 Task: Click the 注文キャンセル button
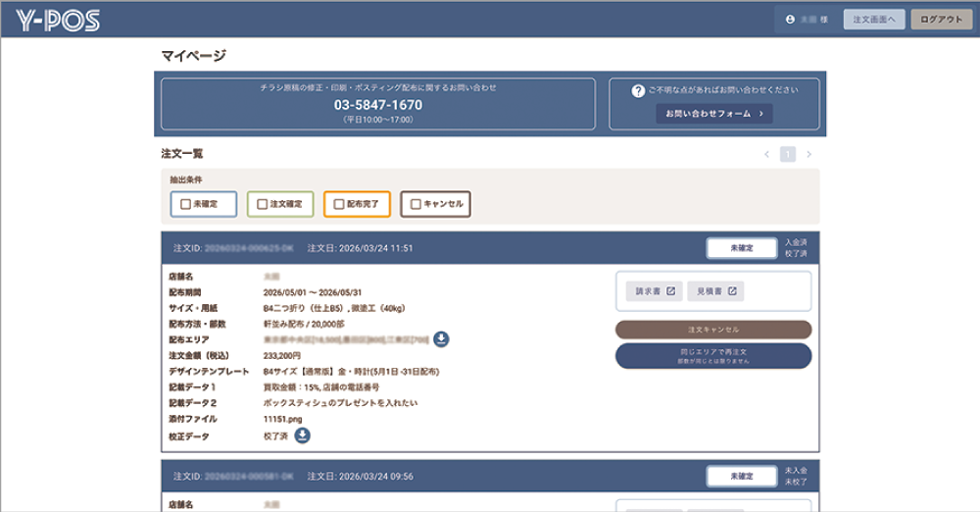pos(713,330)
